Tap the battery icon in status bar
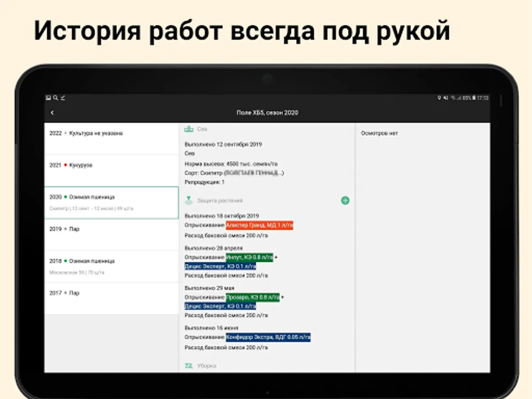The width and height of the screenshot is (532, 399). 473,98
